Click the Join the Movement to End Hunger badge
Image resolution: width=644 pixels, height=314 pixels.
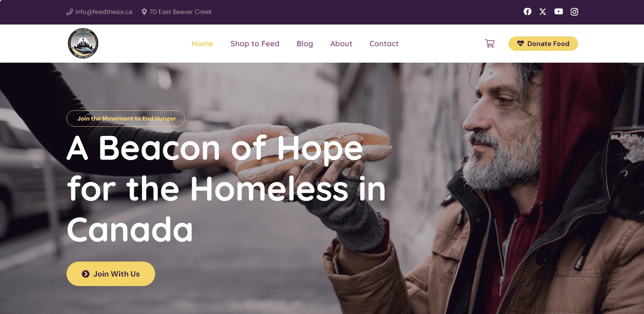(126, 119)
